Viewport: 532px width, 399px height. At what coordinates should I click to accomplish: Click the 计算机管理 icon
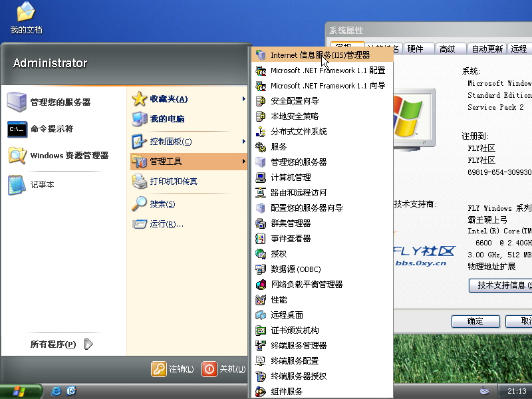(x=260, y=178)
